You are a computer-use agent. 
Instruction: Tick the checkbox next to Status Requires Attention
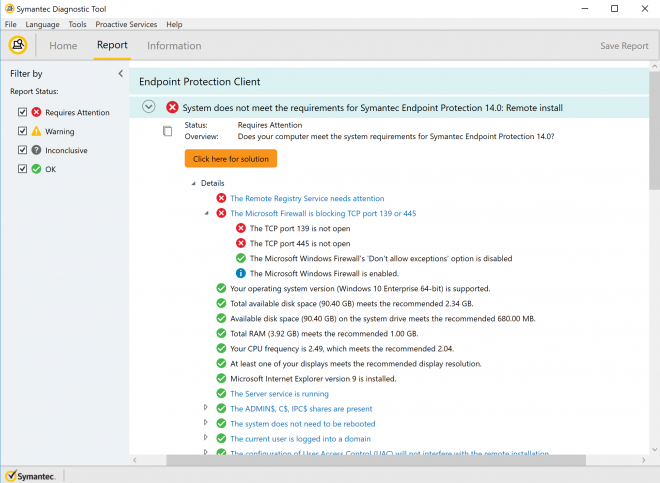[x=168, y=131]
